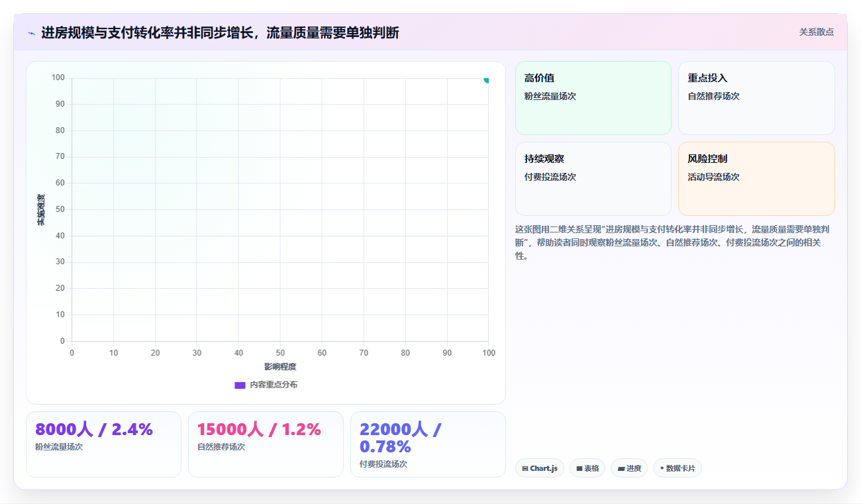
Task: Open the 重点投入 quadrant card
Action: (756, 98)
